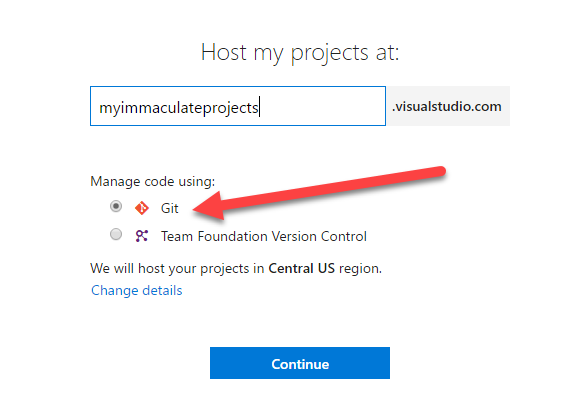
Task: Open the Change details link
Action: click(136, 290)
